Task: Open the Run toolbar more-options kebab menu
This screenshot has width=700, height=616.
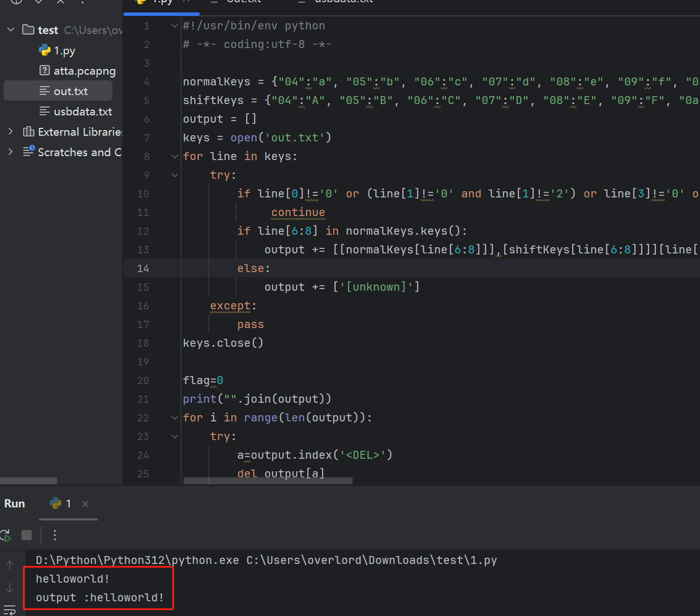Action: (55, 535)
